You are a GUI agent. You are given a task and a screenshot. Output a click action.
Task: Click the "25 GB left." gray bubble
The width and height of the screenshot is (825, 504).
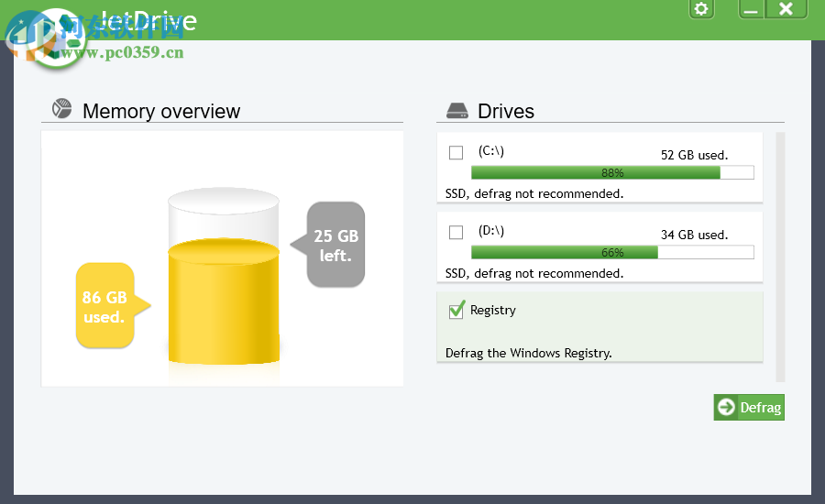328,245
